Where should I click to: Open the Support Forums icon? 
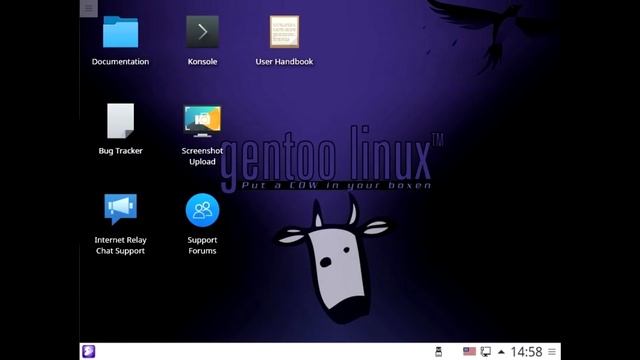tap(202, 210)
